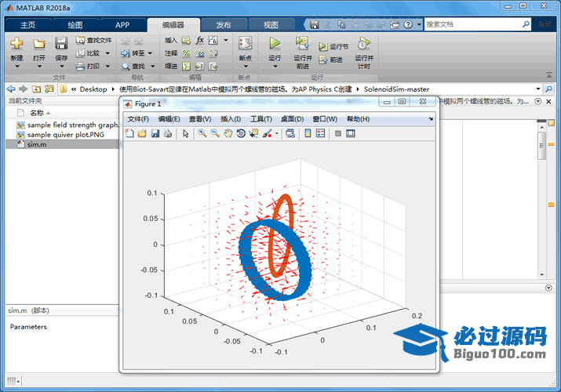This screenshot has width=561, height=392.
Task: Click the quick-access save icon
Action: (x=314, y=24)
